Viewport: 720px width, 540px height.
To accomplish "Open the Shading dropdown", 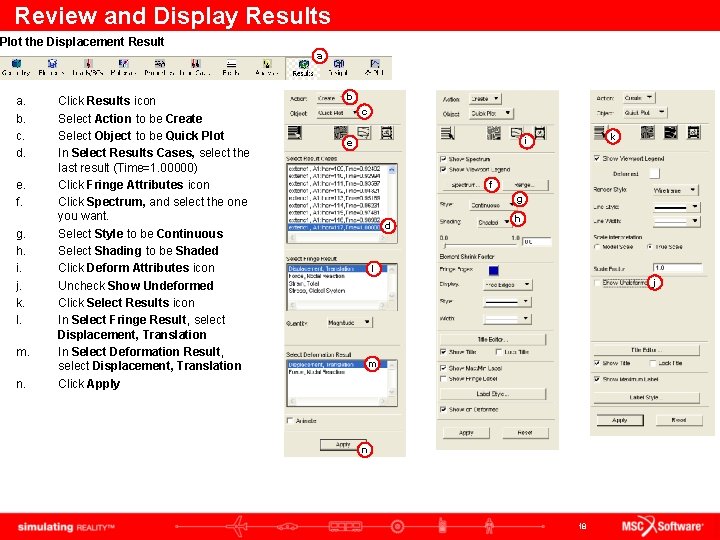I will [493, 222].
